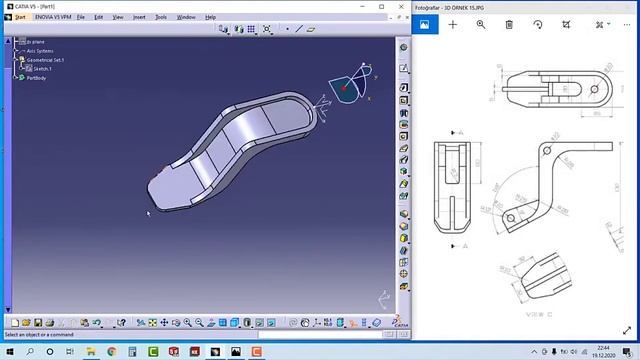Open the View Mode shading dropdown icon
Screen dimensions: 640x360
point(247,323)
